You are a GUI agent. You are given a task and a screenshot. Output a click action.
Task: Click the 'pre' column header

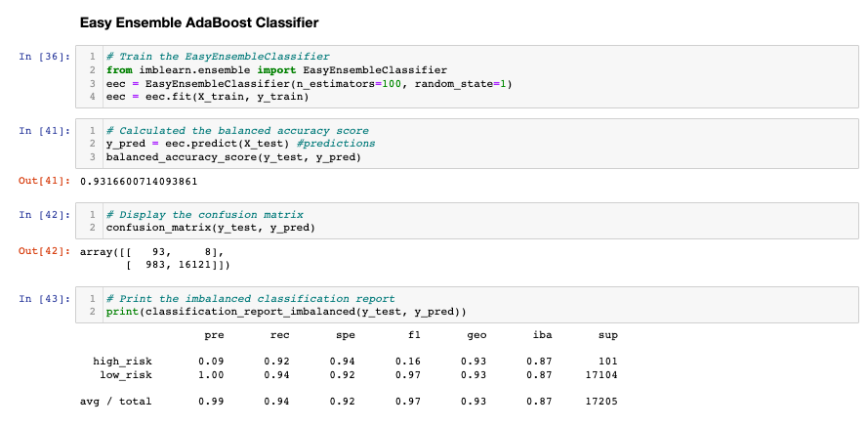[214, 335]
